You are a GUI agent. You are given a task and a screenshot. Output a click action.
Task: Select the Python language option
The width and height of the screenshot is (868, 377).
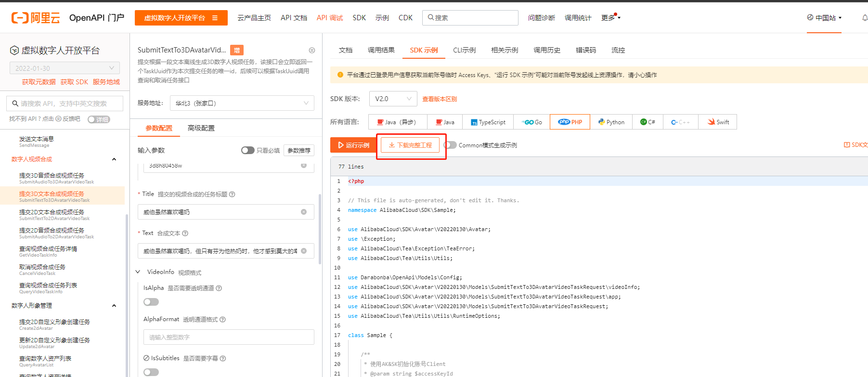pyautogui.click(x=611, y=122)
